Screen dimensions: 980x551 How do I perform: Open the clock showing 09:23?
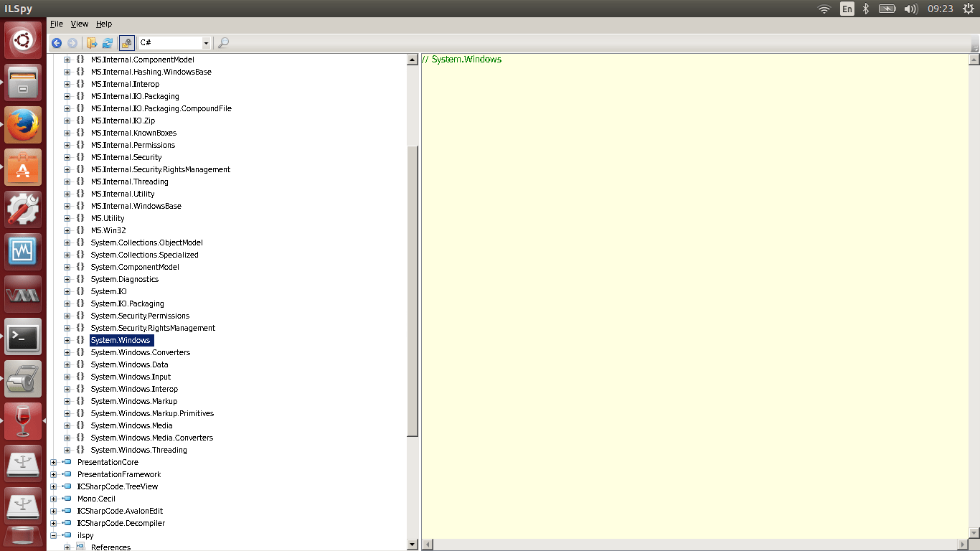coord(940,9)
